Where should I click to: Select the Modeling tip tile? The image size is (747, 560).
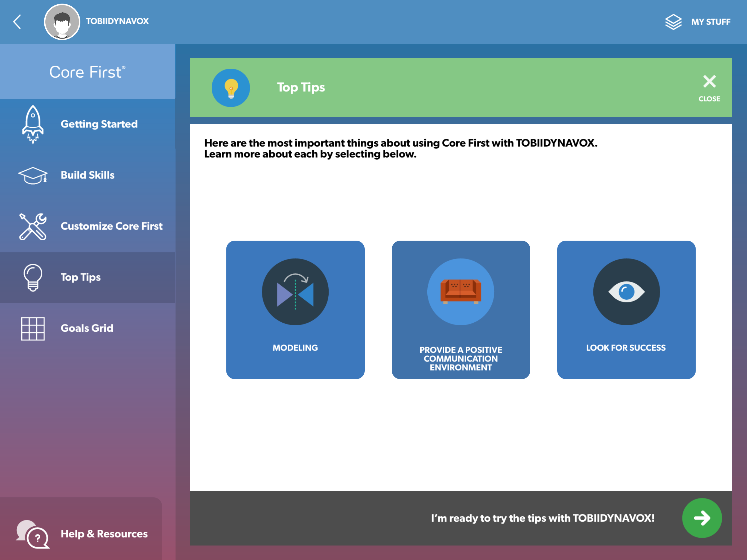[x=295, y=310]
